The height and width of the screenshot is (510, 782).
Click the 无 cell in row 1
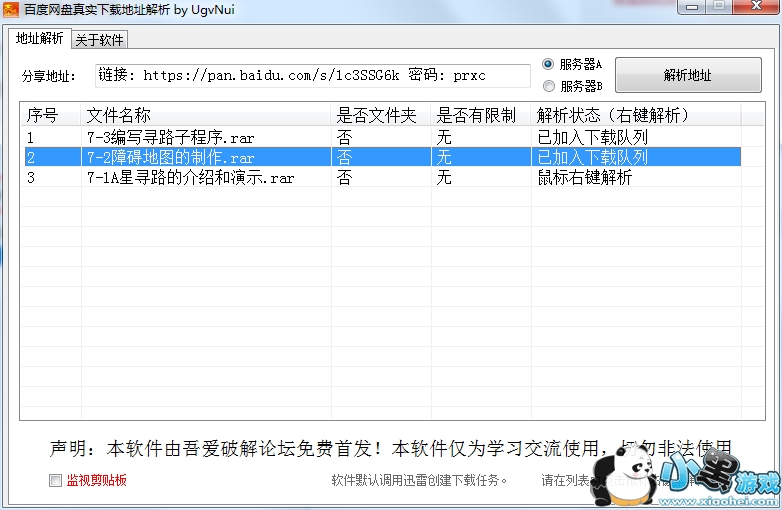[444, 137]
